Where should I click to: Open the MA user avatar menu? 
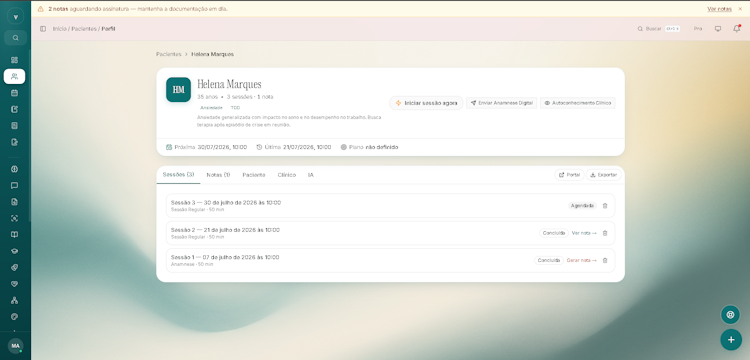click(15, 346)
